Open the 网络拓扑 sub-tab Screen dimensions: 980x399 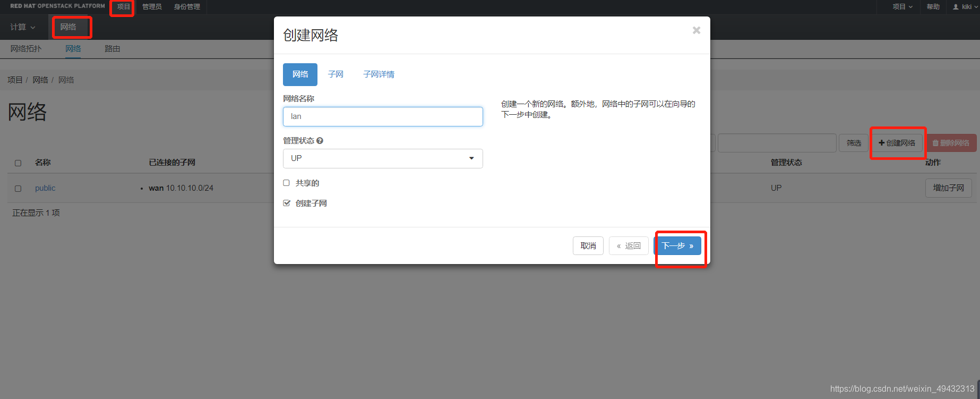[26, 49]
